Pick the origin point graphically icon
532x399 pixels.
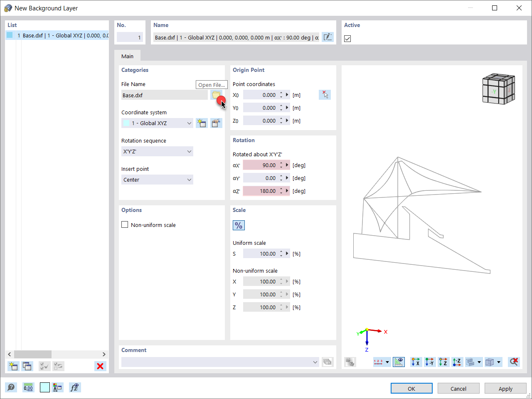325,95
